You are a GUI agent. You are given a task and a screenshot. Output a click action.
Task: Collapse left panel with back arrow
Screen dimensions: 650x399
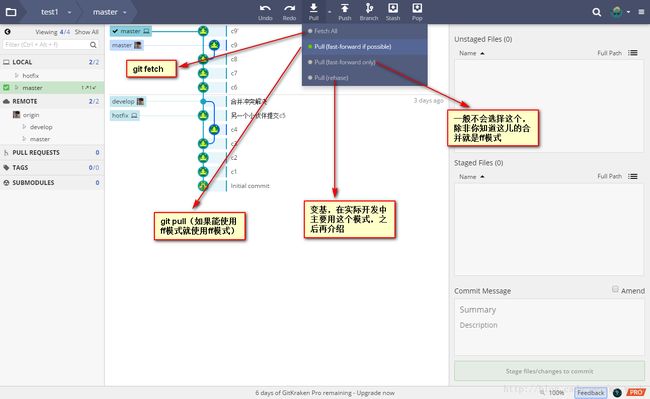(7, 31)
